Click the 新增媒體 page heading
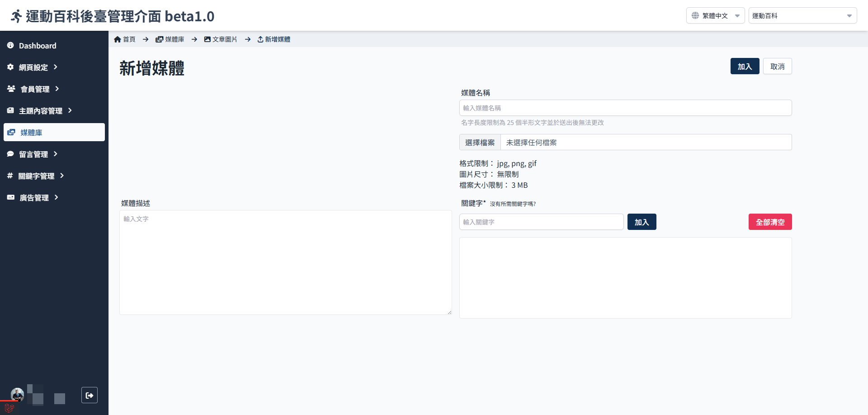868x415 pixels. [x=152, y=68]
